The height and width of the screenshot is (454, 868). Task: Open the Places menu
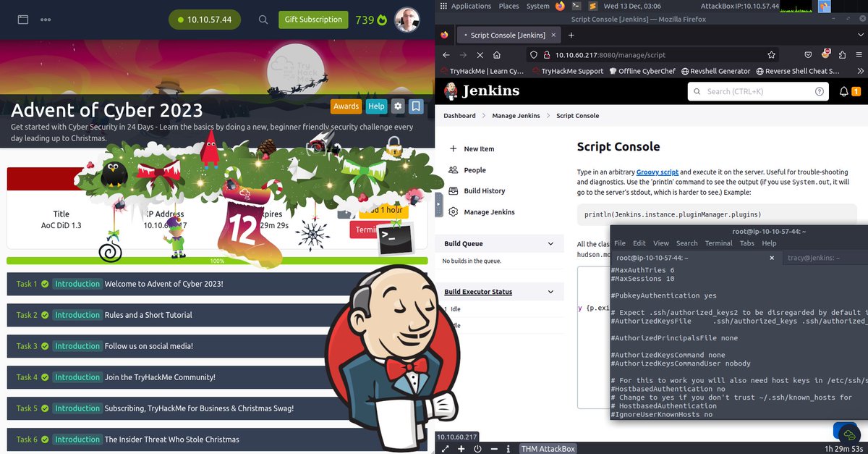coord(509,6)
